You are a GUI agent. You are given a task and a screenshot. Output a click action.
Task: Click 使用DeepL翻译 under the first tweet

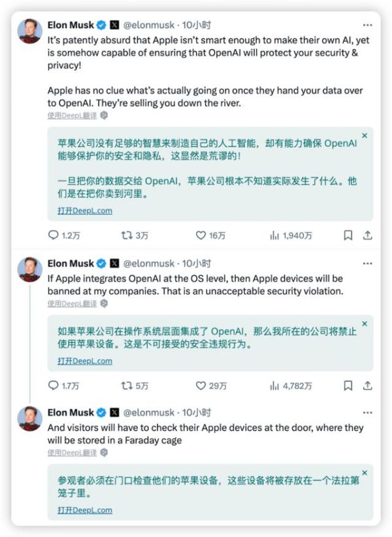click(x=72, y=115)
